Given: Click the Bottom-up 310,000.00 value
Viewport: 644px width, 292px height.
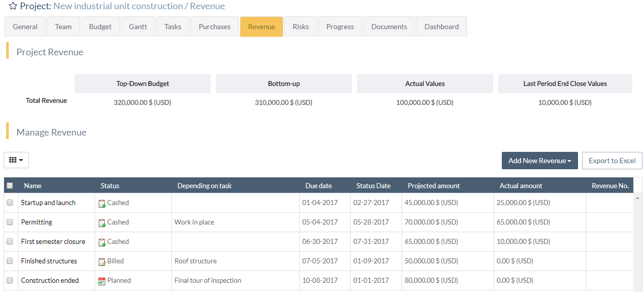Looking at the screenshot, I should click(x=283, y=102).
